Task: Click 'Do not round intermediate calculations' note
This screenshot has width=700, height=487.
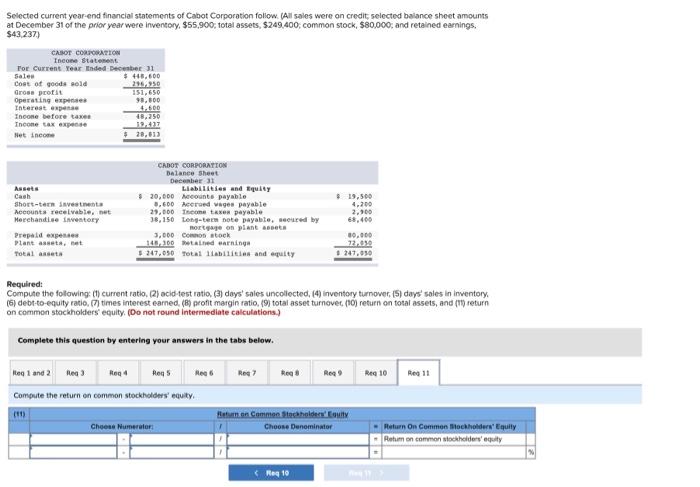Action: click(x=204, y=312)
